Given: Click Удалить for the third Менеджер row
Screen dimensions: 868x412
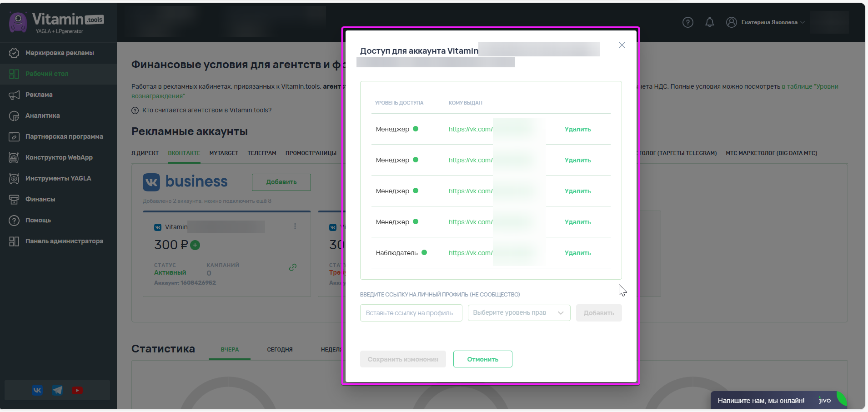Looking at the screenshot, I should pos(577,191).
